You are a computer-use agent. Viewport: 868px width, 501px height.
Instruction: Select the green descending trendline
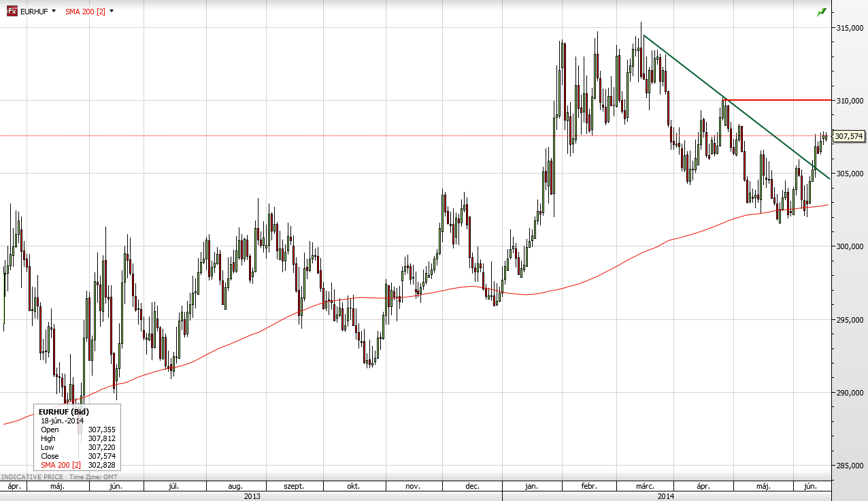point(736,107)
